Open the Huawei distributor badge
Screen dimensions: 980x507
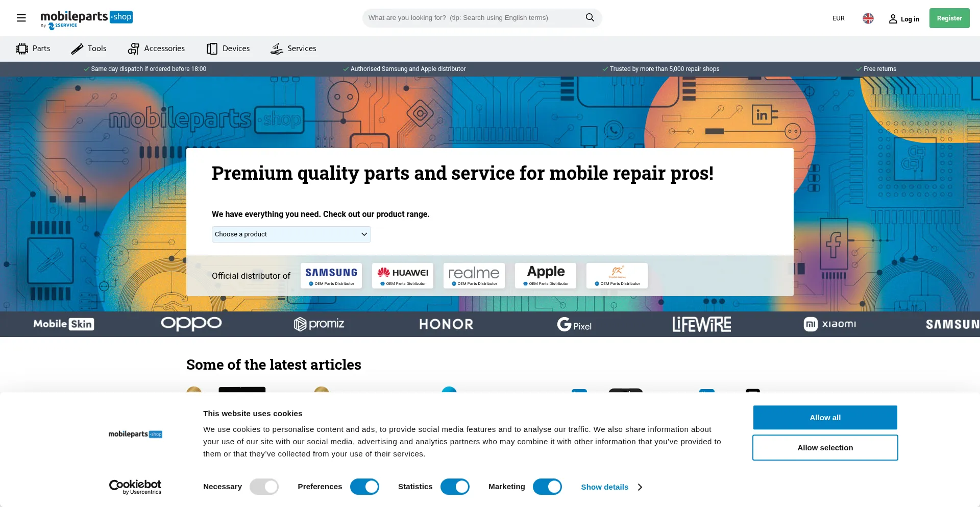pyautogui.click(x=403, y=276)
